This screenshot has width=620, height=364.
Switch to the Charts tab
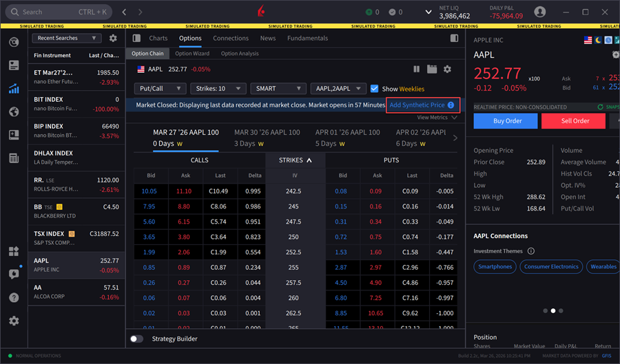158,39
